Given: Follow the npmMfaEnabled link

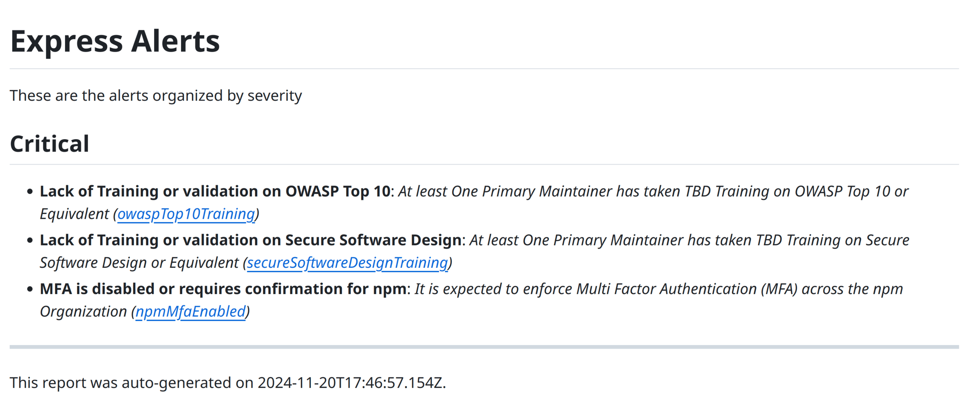Looking at the screenshot, I should pos(191,311).
